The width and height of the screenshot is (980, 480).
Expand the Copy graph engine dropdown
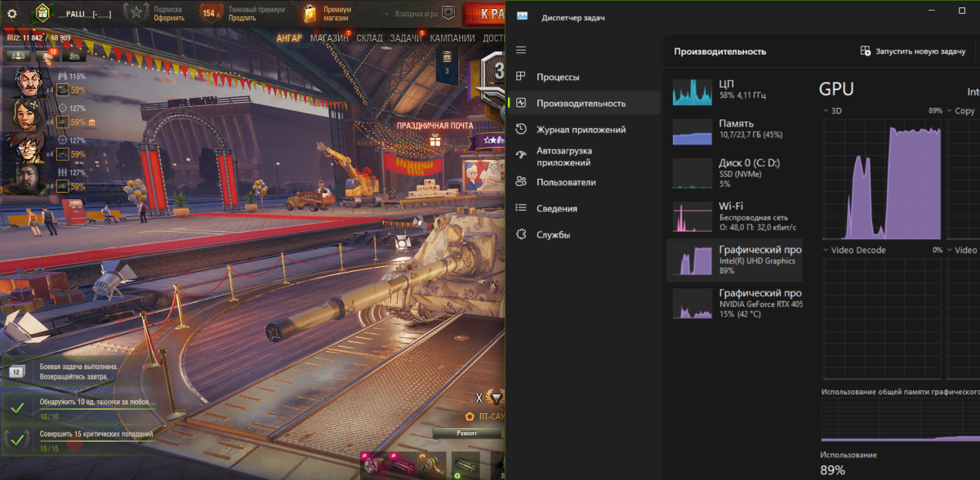coord(950,110)
